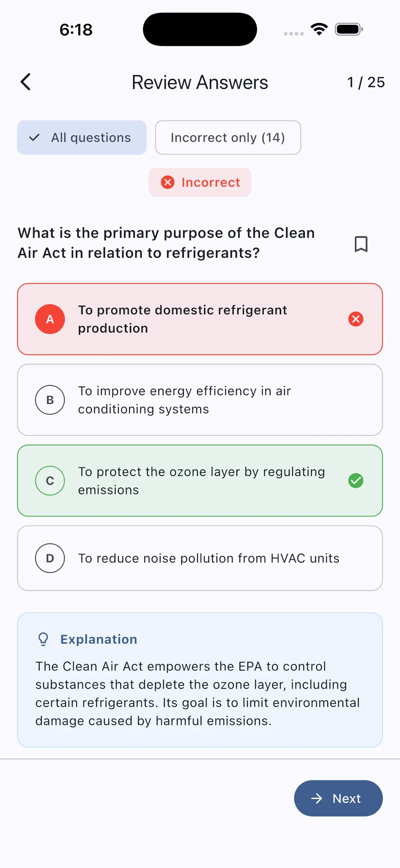
Task: Select the B option circle
Action: tap(50, 400)
